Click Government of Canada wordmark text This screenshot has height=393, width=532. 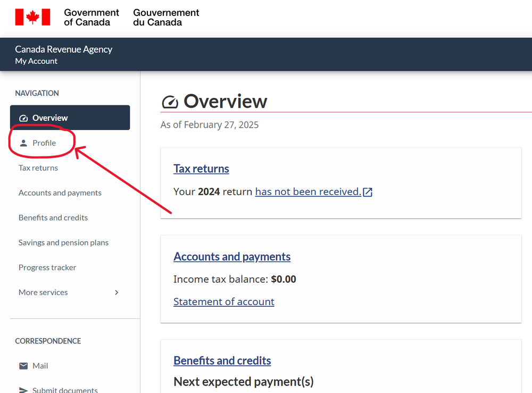click(x=92, y=18)
